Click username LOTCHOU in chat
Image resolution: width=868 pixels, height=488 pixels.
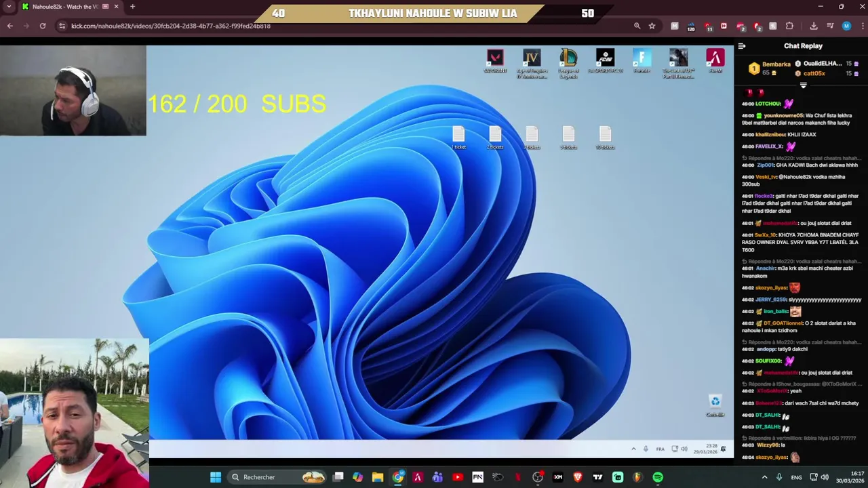[x=768, y=104]
